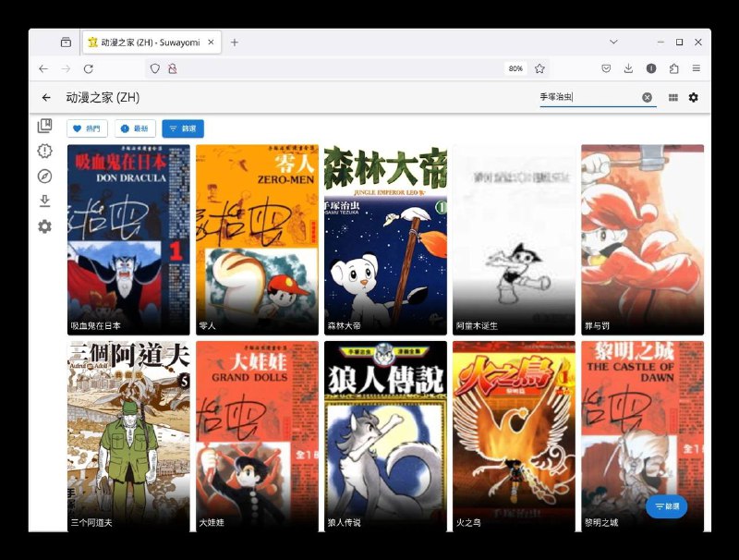Adjust page zoom via 80% control
The width and height of the screenshot is (739, 560).
[515, 68]
